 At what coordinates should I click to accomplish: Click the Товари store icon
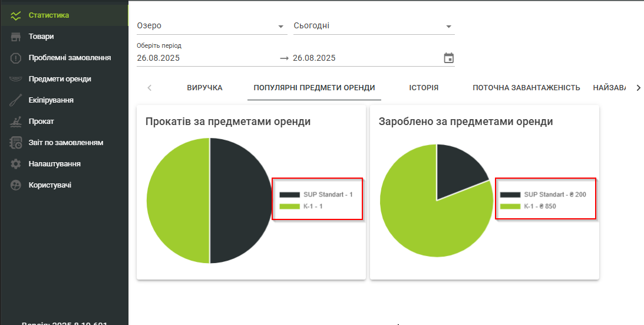point(15,37)
